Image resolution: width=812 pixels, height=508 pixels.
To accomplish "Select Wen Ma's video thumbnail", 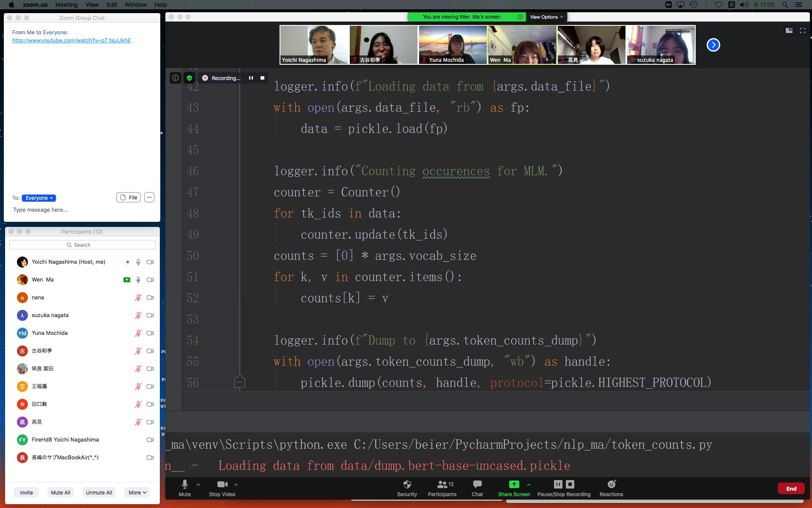I will pyautogui.click(x=522, y=44).
